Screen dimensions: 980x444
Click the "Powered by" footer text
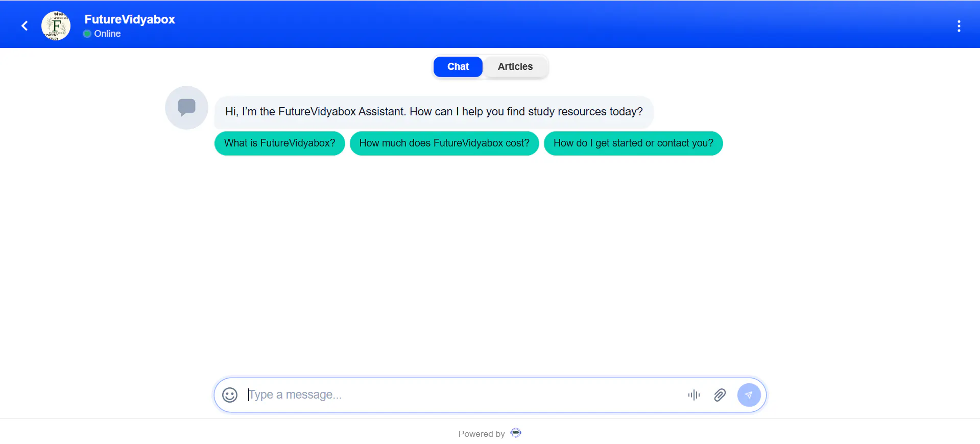tap(482, 434)
